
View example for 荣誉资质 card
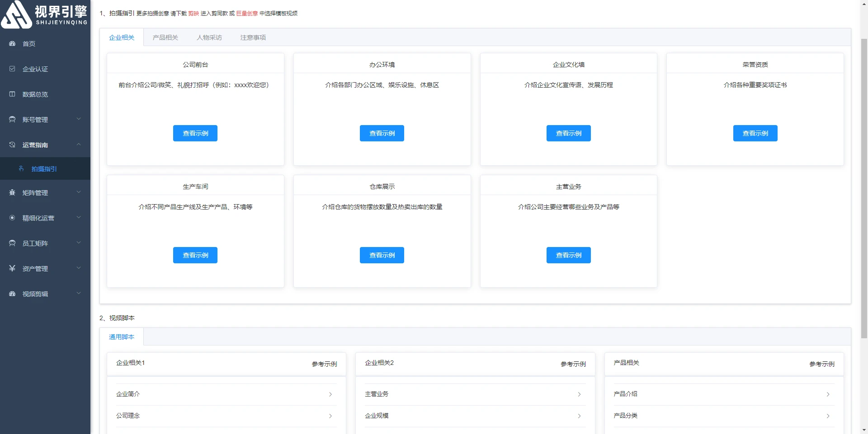click(x=755, y=133)
